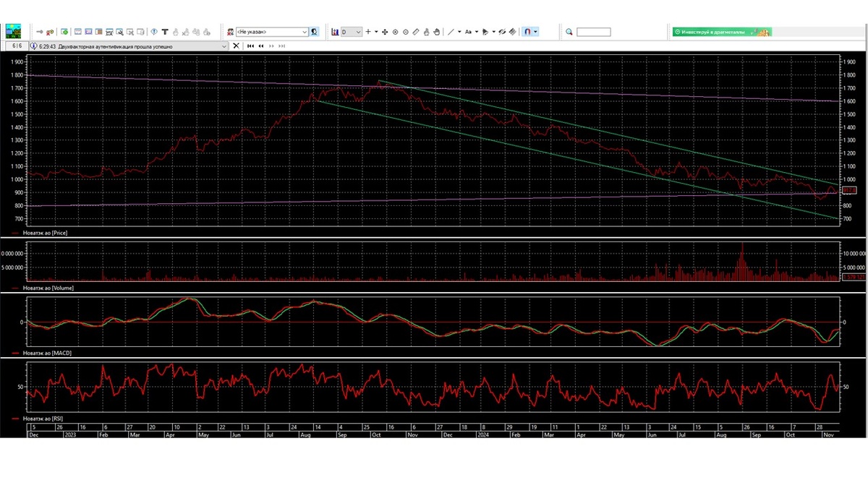Click the search input field
Viewport: 868px width, 488px height.
point(593,32)
